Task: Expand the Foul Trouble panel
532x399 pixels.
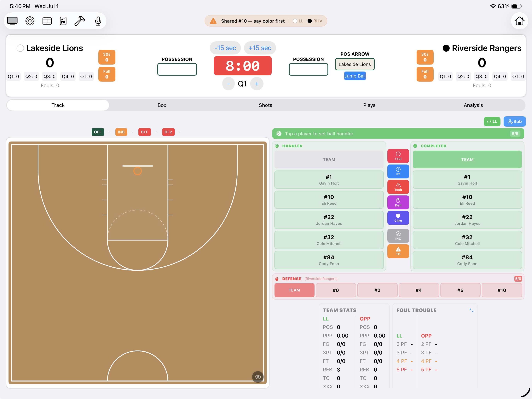Action: click(471, 310)
